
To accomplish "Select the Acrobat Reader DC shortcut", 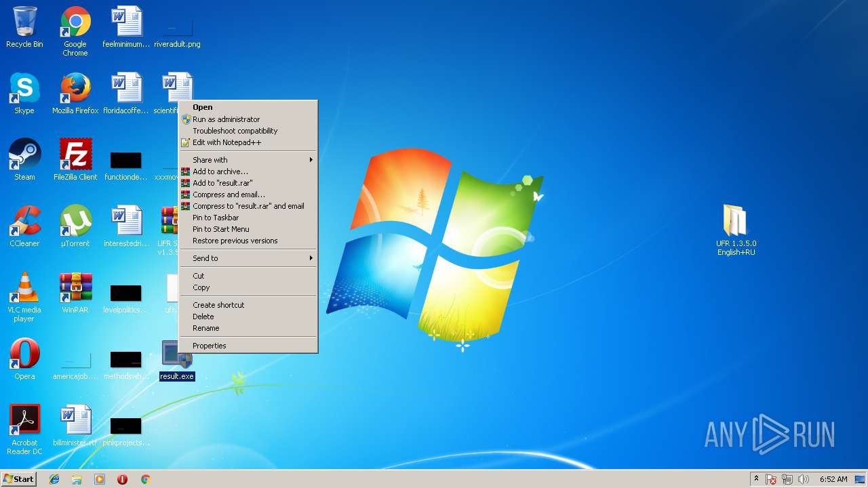I will coord(24,430).
